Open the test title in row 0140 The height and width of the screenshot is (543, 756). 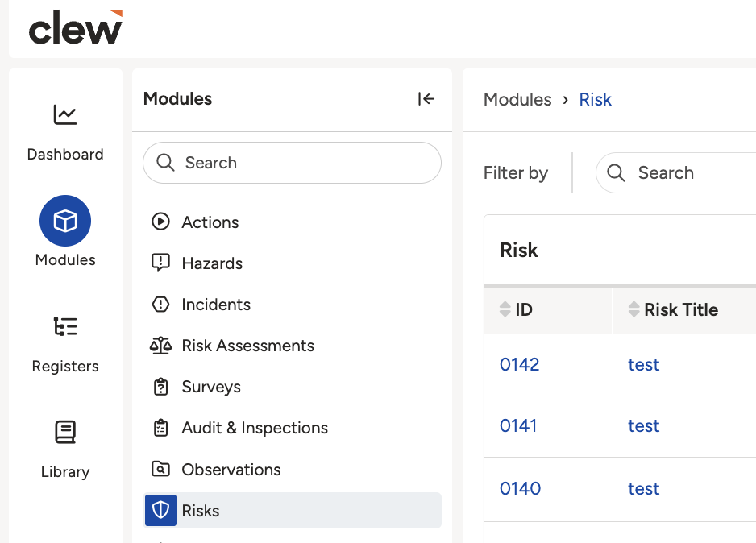point(643,488)
